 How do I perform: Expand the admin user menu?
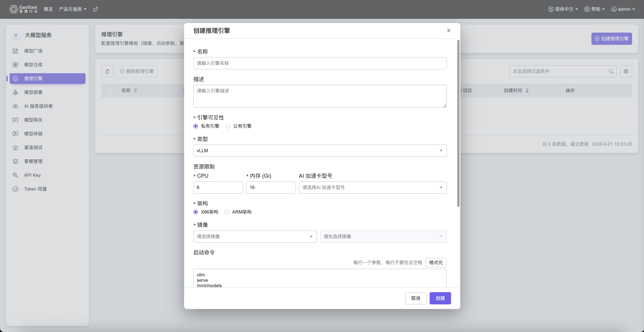point(623,9)
